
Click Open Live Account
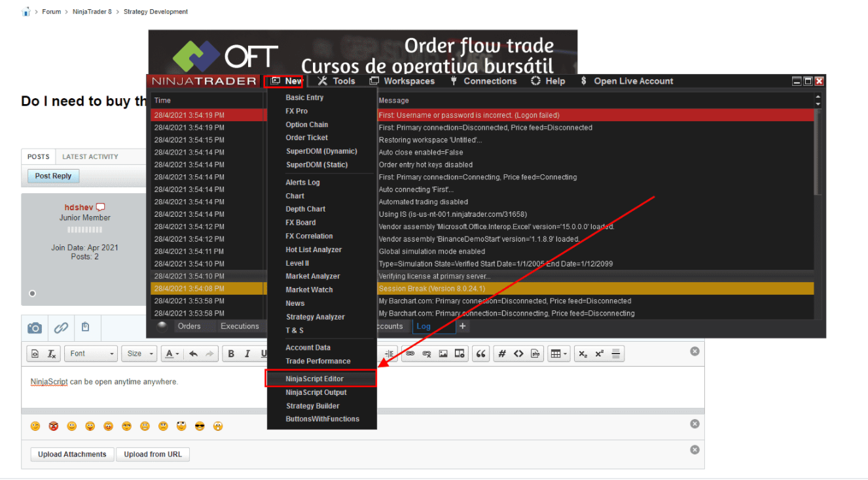coord(627,81)
